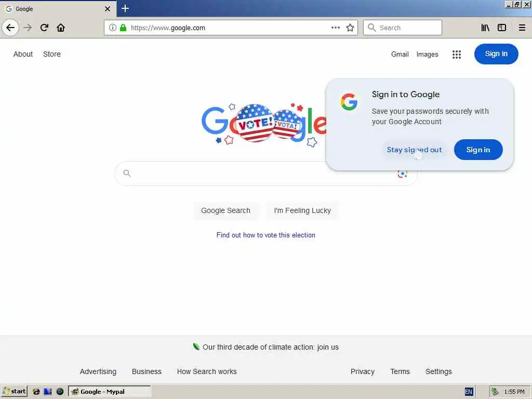Click the forward navigation arrow

click(x=28, y=28)
